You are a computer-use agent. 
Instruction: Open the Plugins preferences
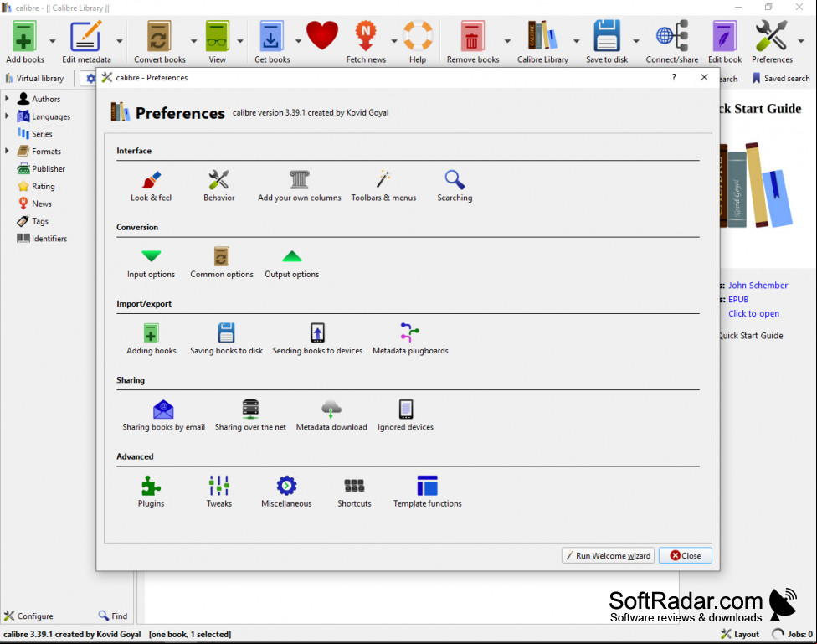(x=152, y=492)
